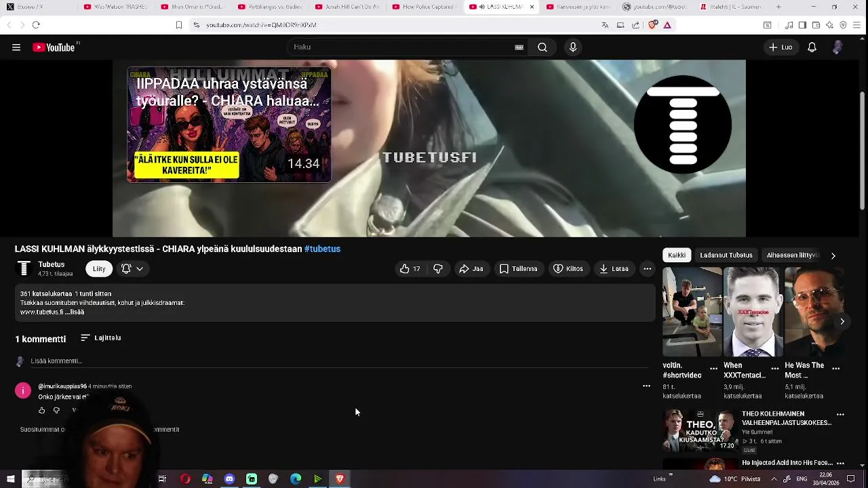Open the comment options three-dot menu
The image size is (868, 488).
click(646, 386)
